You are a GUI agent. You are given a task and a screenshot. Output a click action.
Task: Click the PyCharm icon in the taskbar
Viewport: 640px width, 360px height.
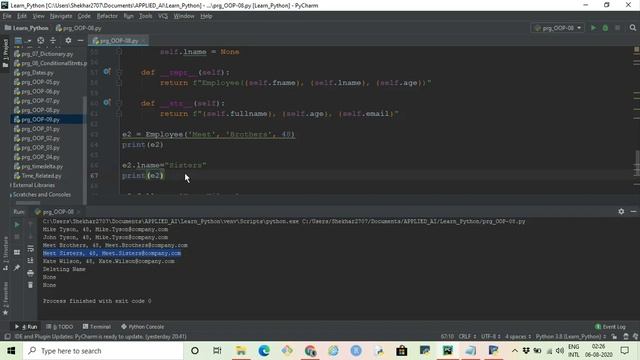point(448,351)
